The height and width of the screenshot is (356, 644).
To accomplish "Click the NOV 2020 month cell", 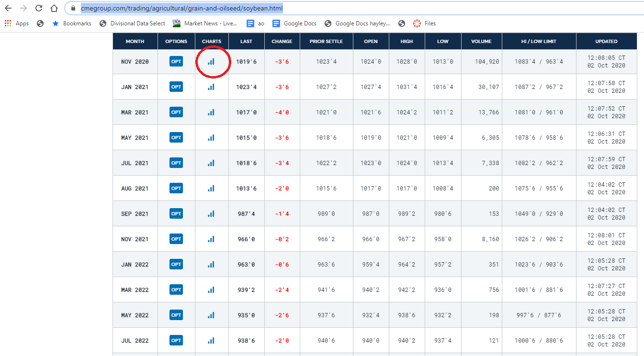I will pos(135,62).
